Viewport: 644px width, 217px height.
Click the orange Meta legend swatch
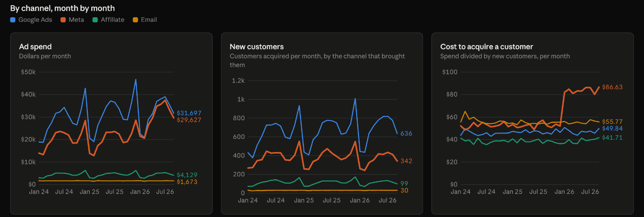click(x=63, y=20)
